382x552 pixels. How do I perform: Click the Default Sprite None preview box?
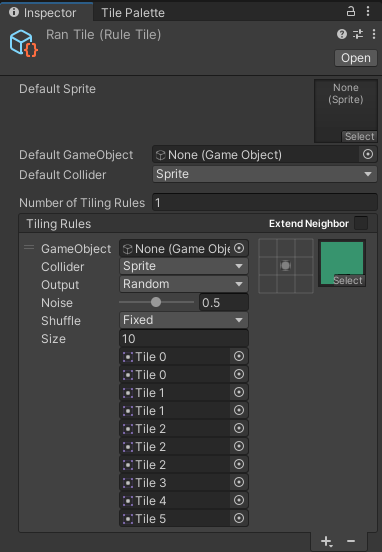[345, 111]
